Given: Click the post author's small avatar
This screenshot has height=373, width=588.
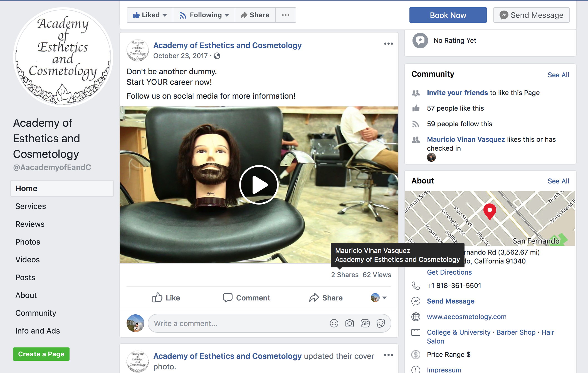Looking at the screenshot, I should click(x=137, y=50).
